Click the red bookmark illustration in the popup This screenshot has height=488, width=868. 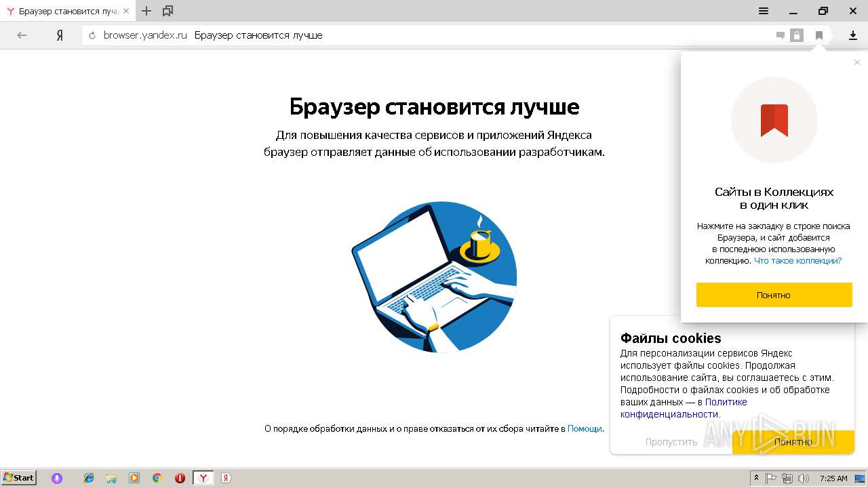click(x=774, y=121)
